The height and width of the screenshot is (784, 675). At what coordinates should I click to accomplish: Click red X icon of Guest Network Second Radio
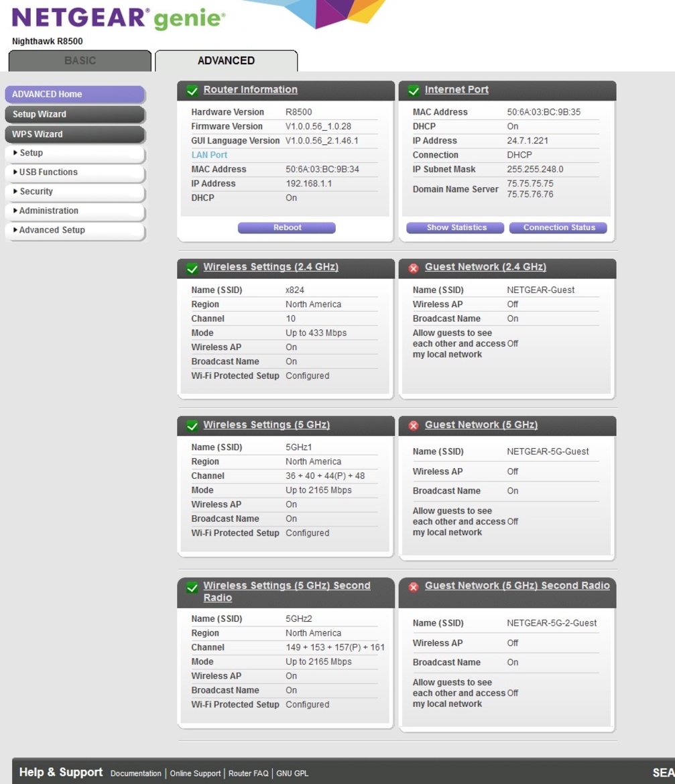click(x=414, y=587)
